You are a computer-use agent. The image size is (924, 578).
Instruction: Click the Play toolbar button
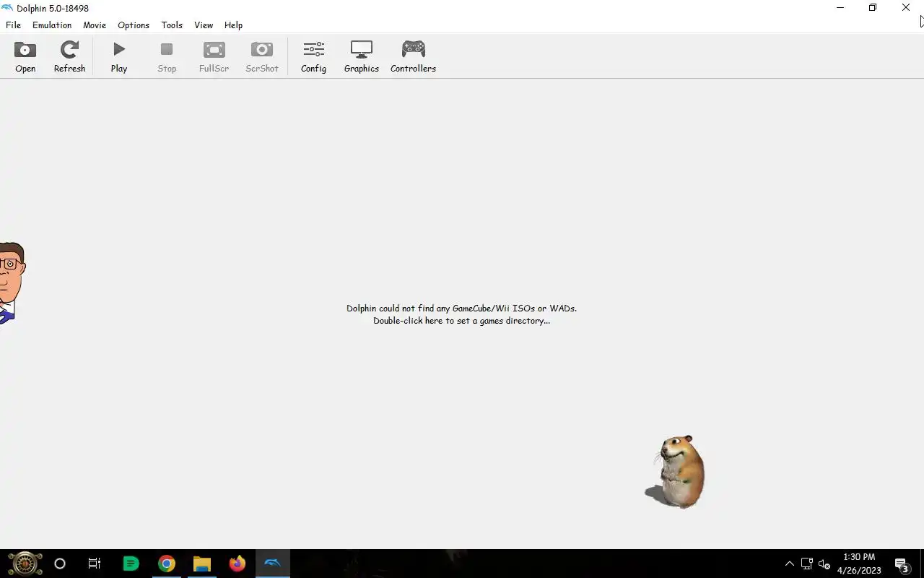click(119, 57)
